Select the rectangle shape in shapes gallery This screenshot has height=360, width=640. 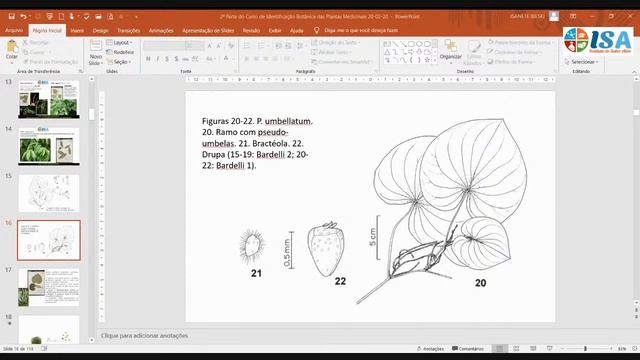(x=411, y=44)
